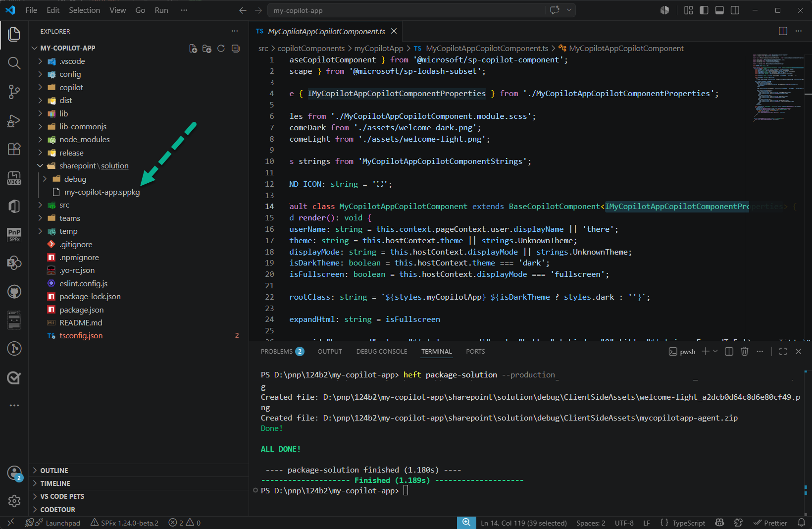The height and width of the screenshot is (529, 812).
Task: Open remote window indicator in status bar
Action: click(11, 523)
